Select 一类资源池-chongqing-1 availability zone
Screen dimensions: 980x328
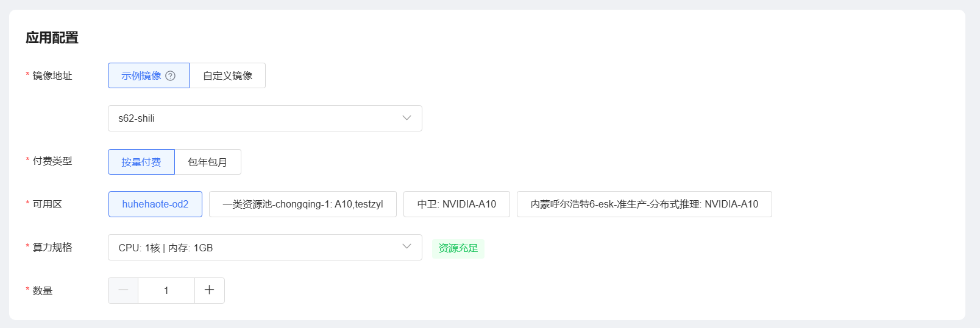tap(303, 204)
